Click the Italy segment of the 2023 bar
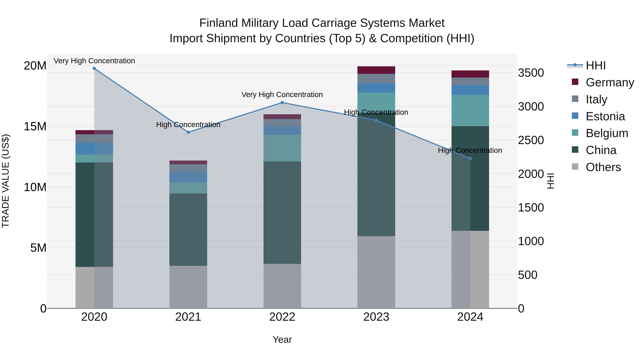The image size is (644, 362). coord(376,79)
